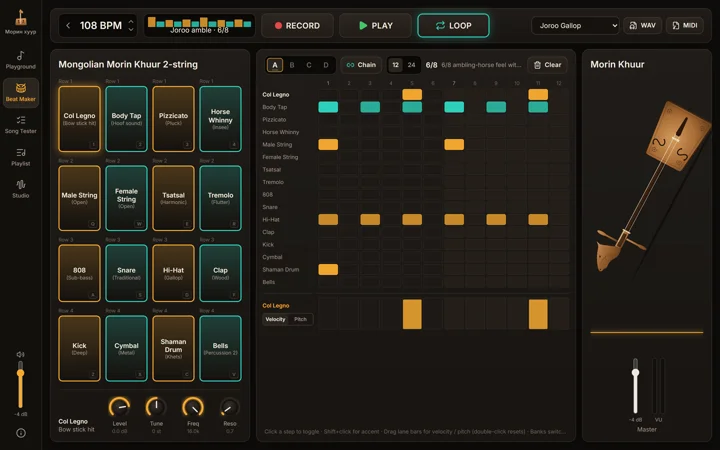This screenshot has width=720, height=450.
Task: Open the Playground sidebar icon
Action: 21,56
